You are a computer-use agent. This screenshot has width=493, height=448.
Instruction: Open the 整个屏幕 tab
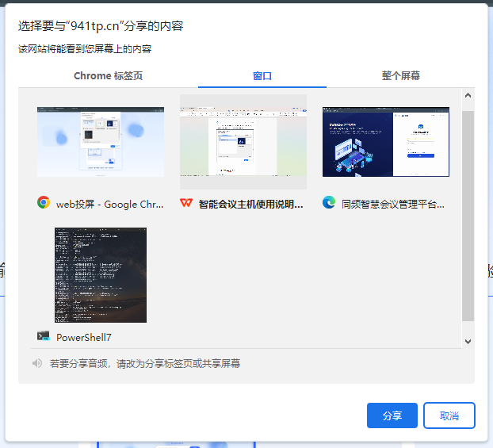tap(400, 76)
